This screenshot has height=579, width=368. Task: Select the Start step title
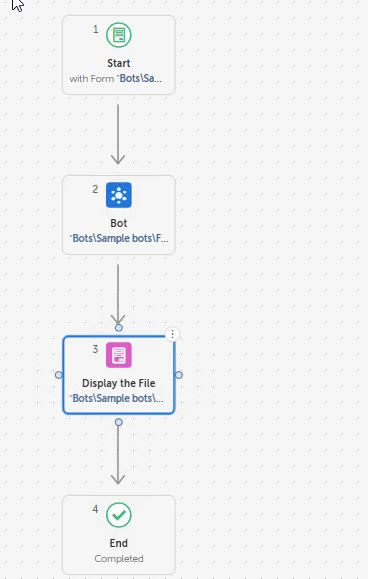tap(118, 63)
